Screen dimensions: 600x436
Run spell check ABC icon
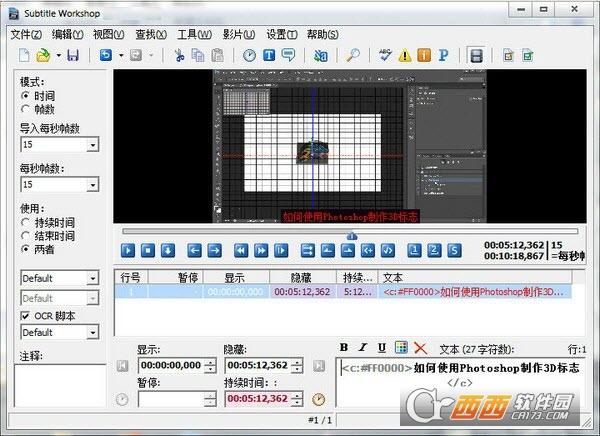tap(385, 56)
